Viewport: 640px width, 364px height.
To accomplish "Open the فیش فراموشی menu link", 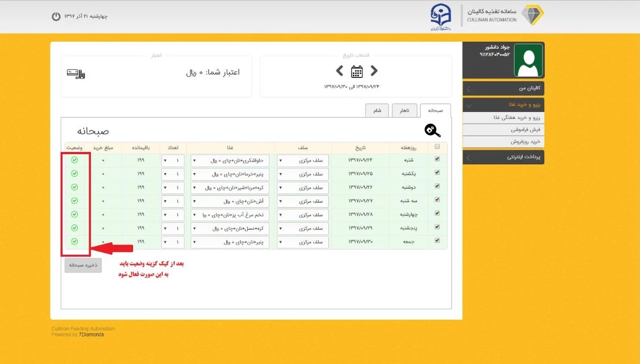I will coord(503,130).
